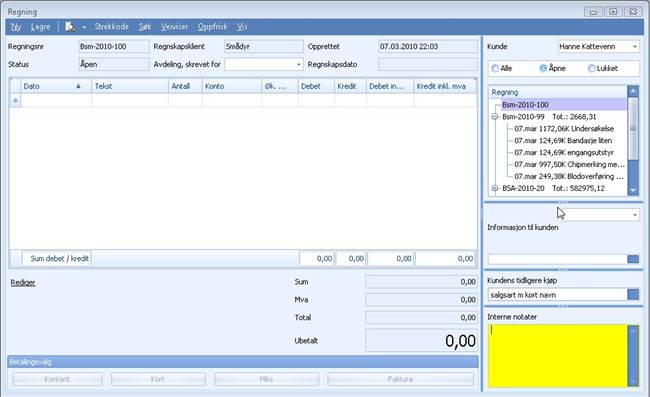Select the Blodoverføring row
650x397 pixels.
pyautogui.click(x=569, y=177)
